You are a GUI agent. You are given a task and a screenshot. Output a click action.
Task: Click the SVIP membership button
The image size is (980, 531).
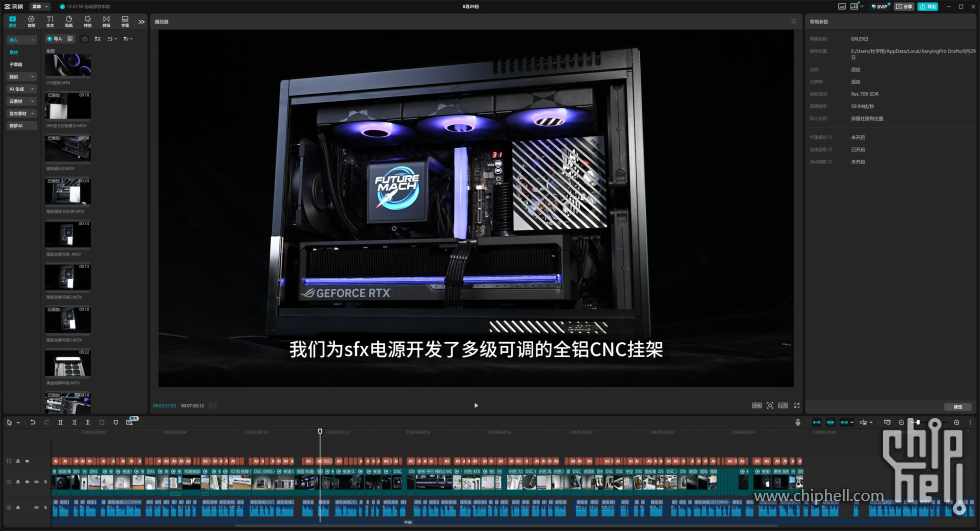click(x=880, y=6)
